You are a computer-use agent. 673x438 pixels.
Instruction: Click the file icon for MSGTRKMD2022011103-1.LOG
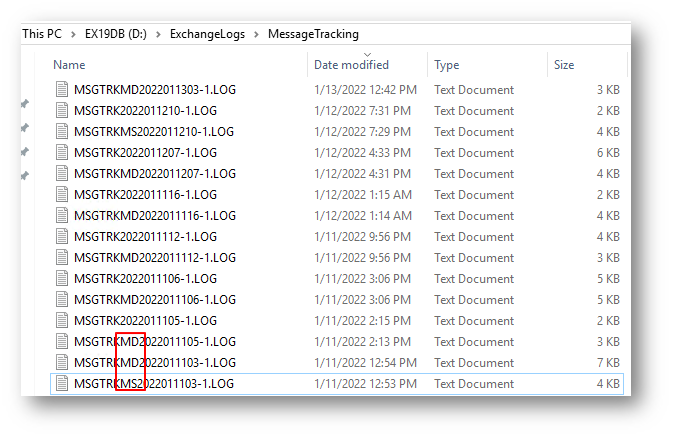(x=62, y=363)
